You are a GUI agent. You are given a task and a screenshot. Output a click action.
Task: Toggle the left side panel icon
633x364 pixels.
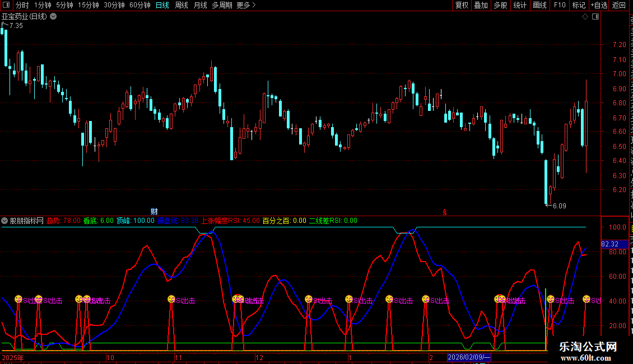coord(6,5)
